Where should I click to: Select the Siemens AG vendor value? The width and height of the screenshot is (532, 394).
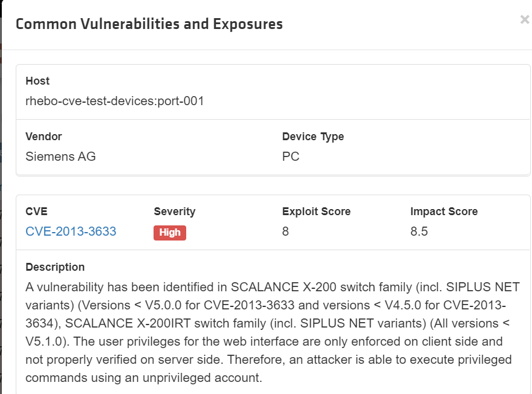[60, 157]
